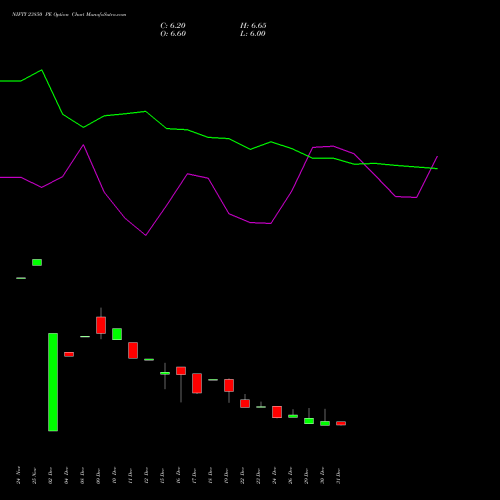500x500 pixels.
Task: Select the open value 'O: 6.60'
Action: click(173, 34)
